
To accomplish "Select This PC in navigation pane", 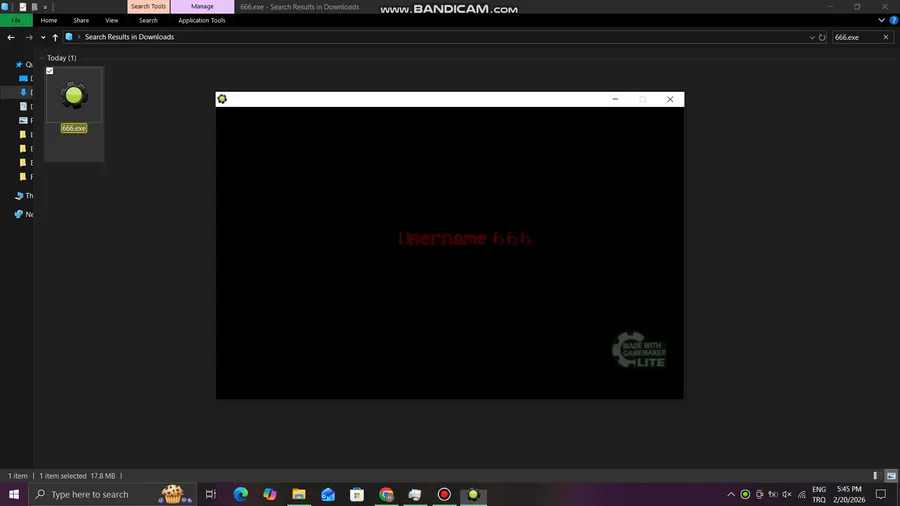I will 24,196.
